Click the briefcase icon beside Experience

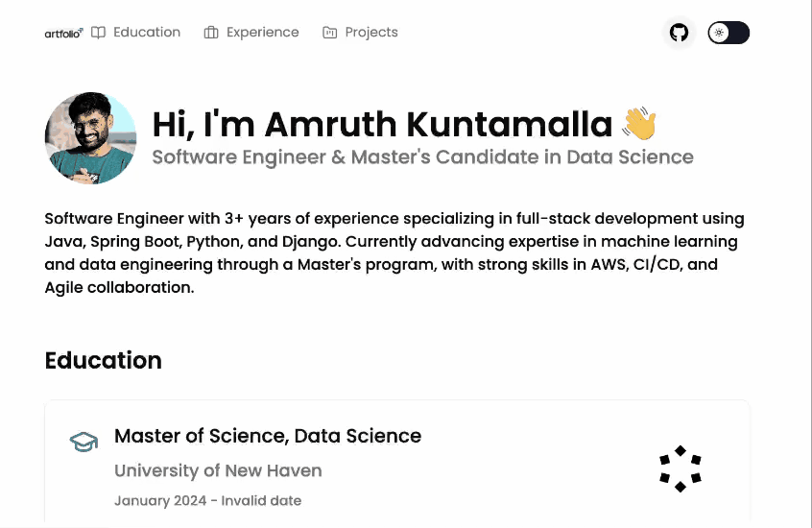click(x=211, y=33)
